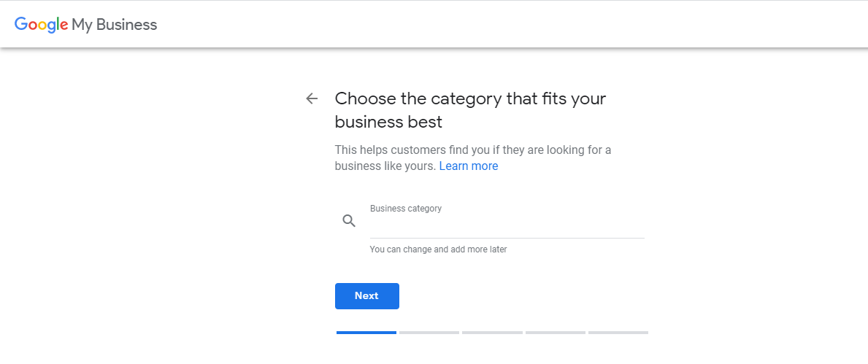Open the Learn more link
This screenshot has width=868, height=364.
click(x=469, y=166)
